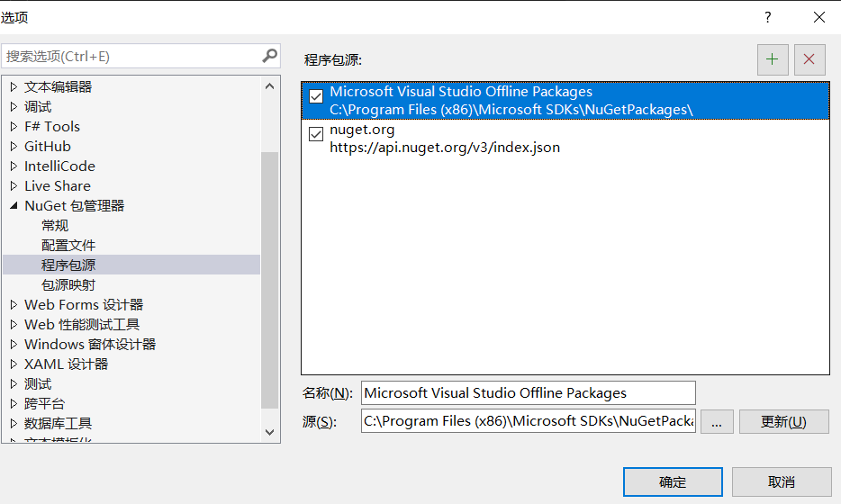Expand the 调试 tree node
Viewport: 841px width, 504px height.
coord(14,107)
